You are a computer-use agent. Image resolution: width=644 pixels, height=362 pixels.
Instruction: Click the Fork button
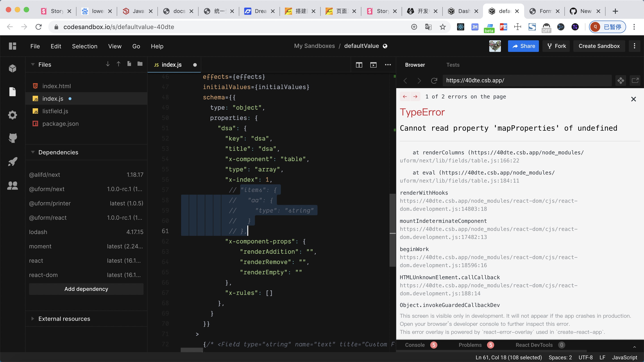point(556,46)
